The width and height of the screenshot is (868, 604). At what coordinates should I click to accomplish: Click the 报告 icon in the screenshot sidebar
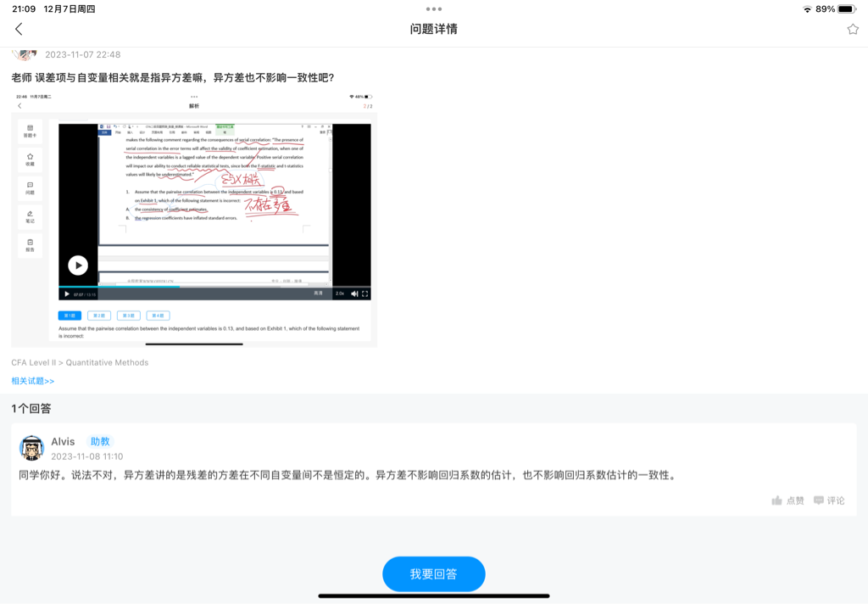30,245
